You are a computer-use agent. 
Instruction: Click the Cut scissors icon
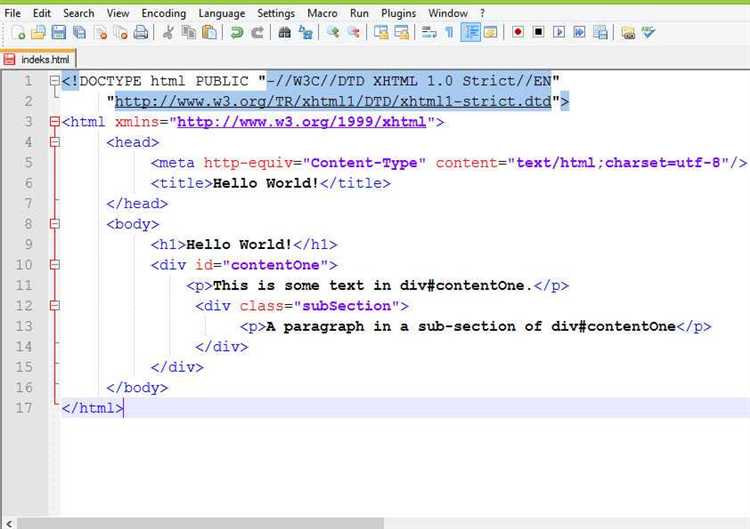coord(169,33)
